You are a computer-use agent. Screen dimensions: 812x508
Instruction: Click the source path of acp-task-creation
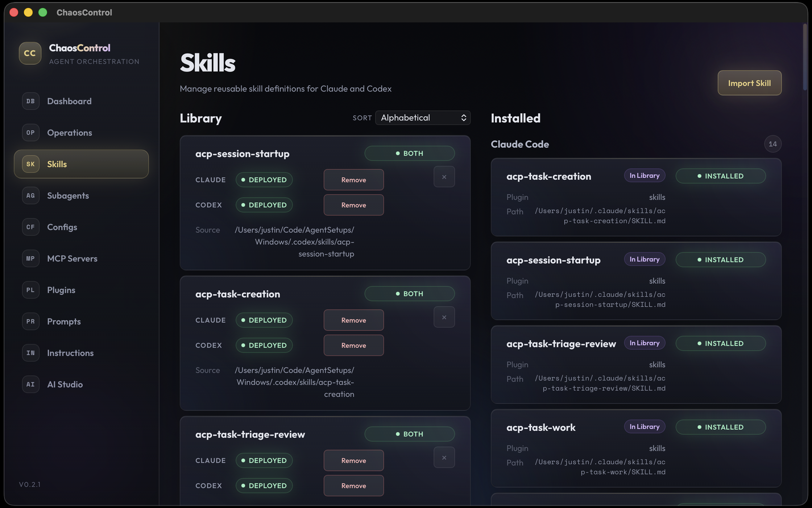[x=294, y=382]
